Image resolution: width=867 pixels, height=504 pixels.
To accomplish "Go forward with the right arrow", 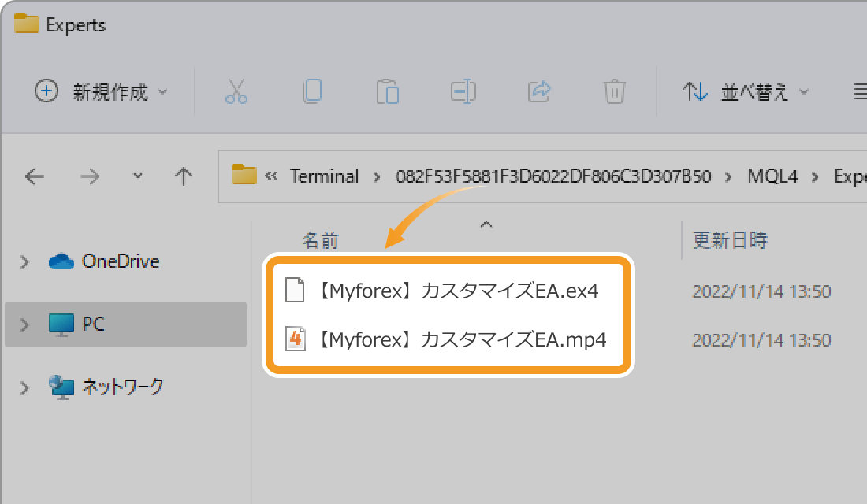I will pos(90,177).
